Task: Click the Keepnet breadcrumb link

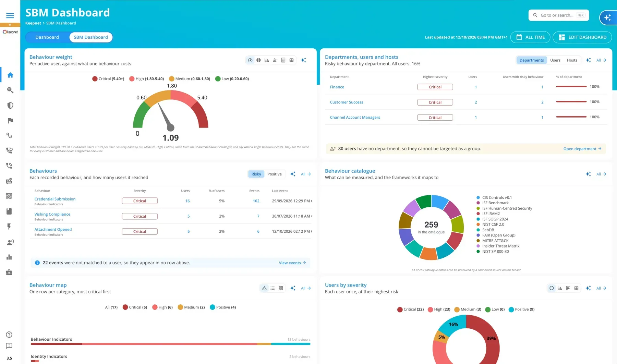Action: tap(33, 23)
